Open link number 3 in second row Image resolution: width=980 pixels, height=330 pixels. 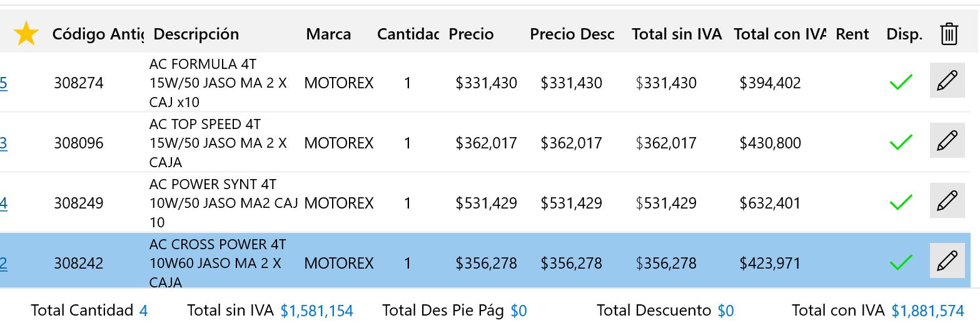4,143
